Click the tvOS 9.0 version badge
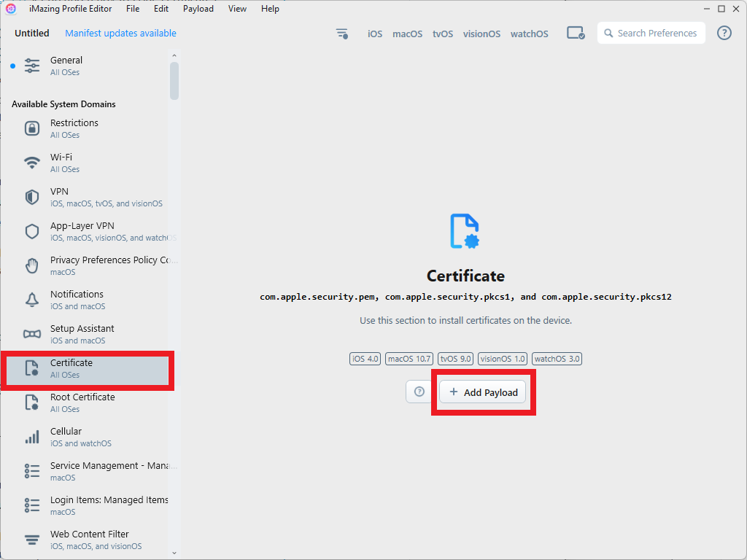The image size is (747, 560). pos(455,359)
